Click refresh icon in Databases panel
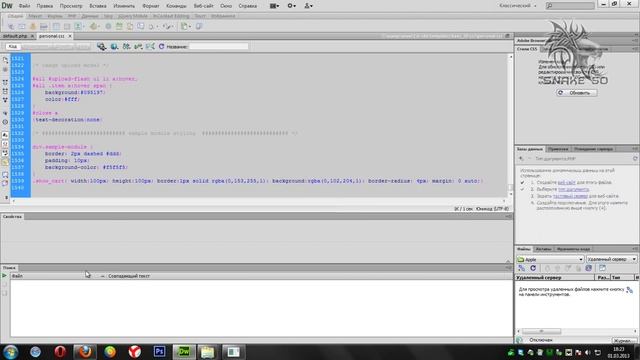The width and height of the screenshot is (640, 360). coord(635,158)
